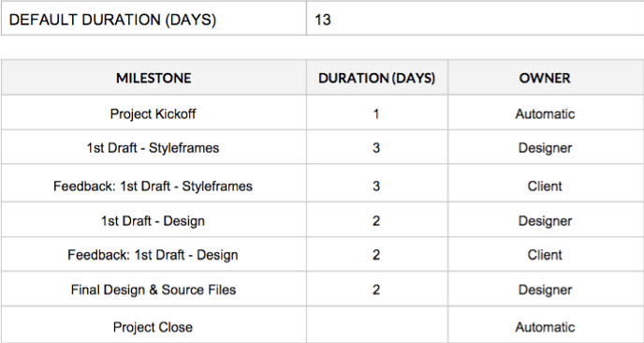The height and width of the screenshot is (343, 644).
Task: Click the Client owner of Feedback: Styleframes row
Action: pos(545,186)
